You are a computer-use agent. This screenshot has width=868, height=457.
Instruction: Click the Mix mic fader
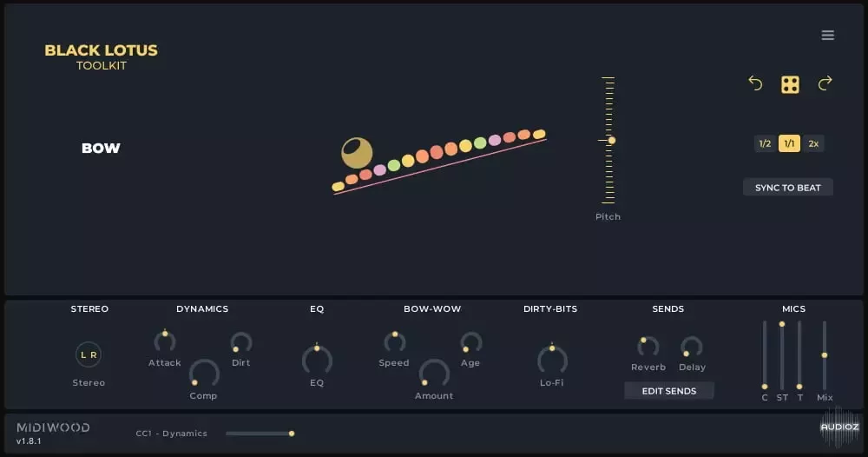(x=825, y=354)
